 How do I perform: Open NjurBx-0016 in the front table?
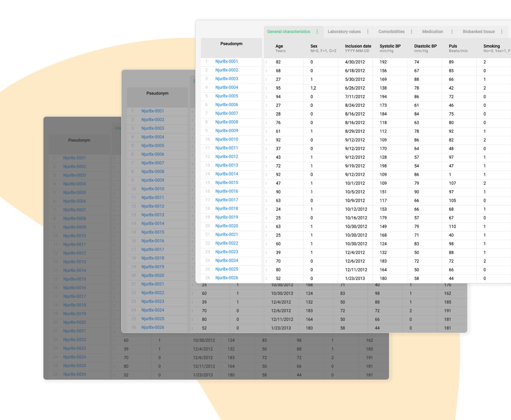point(227,191)
